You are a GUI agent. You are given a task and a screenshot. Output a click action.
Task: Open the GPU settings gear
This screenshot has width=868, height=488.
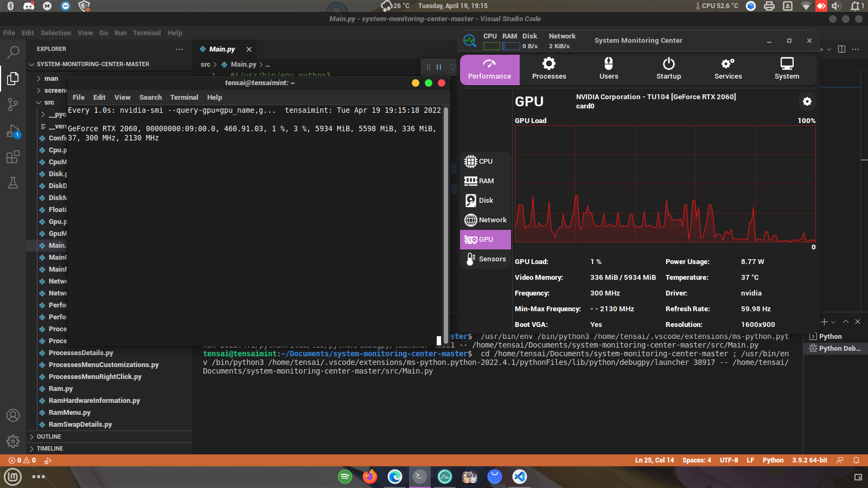pos(807,101)
